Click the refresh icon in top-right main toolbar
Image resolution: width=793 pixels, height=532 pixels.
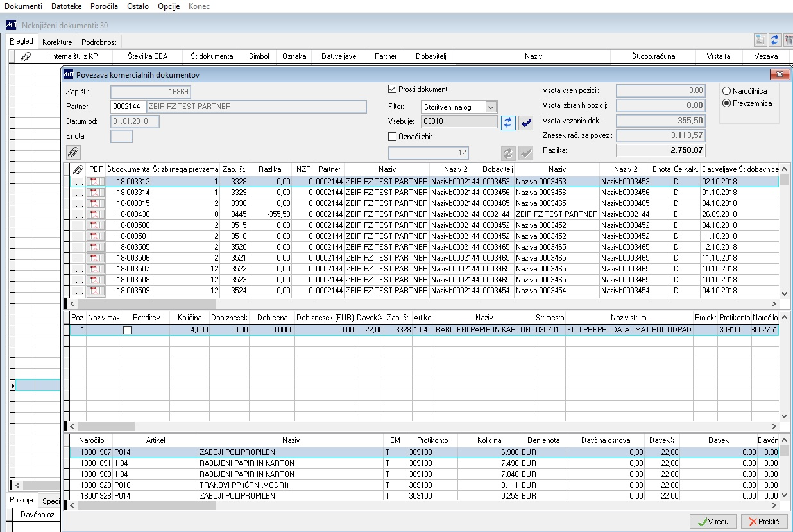click(x=774, y=40)
